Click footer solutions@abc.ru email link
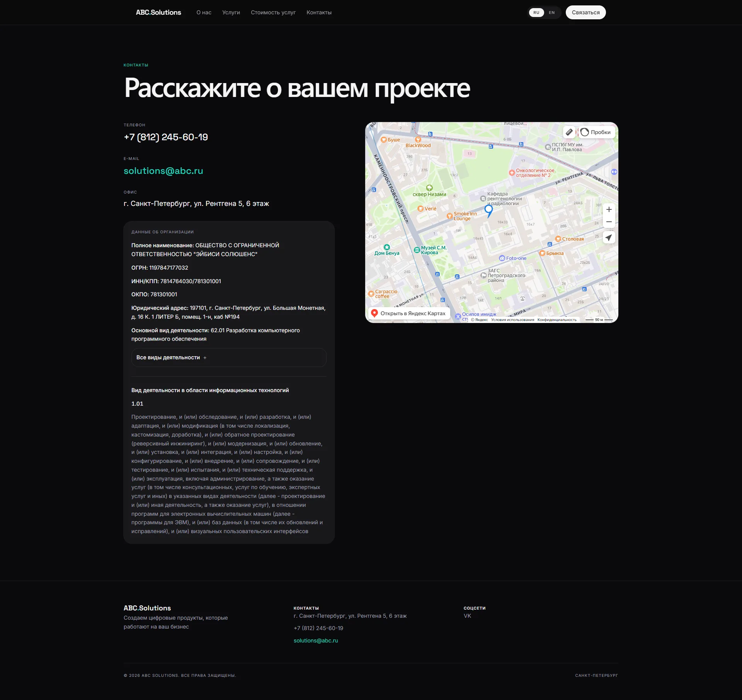The height and width of the screenshot is (700, 742). pyautogui.click(x=316, y=641)
